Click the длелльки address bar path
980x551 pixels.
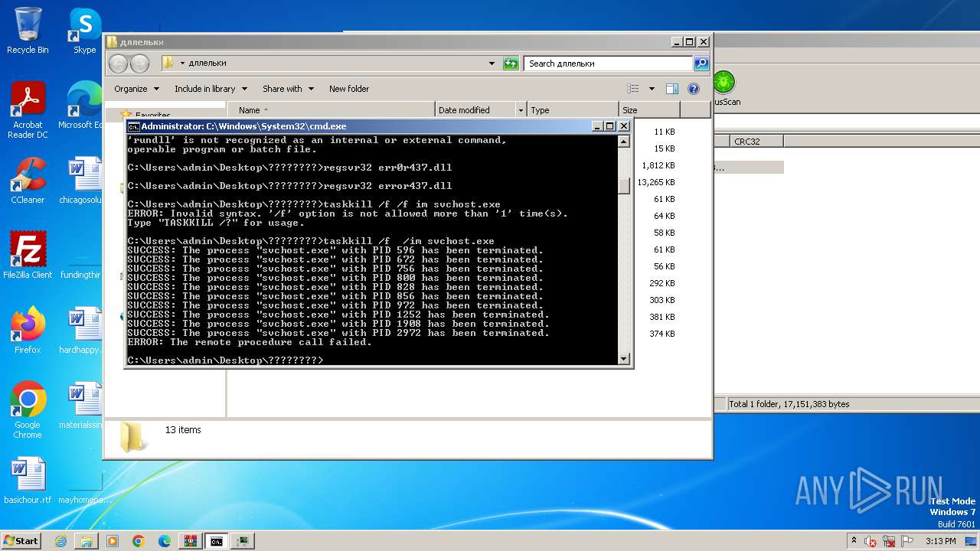click(207, 64)
